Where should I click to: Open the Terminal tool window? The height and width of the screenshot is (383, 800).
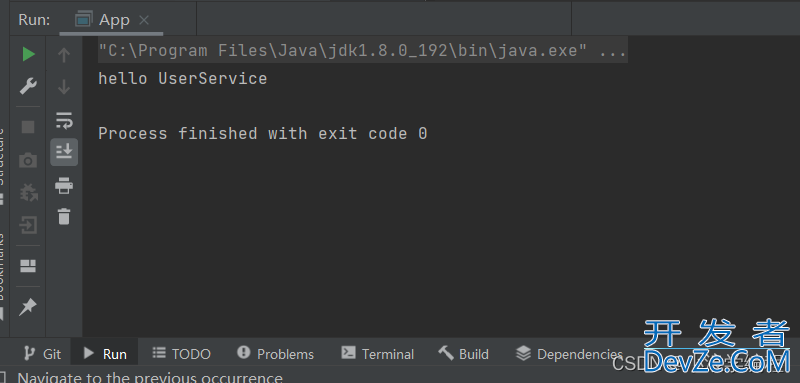pos(378,354)
